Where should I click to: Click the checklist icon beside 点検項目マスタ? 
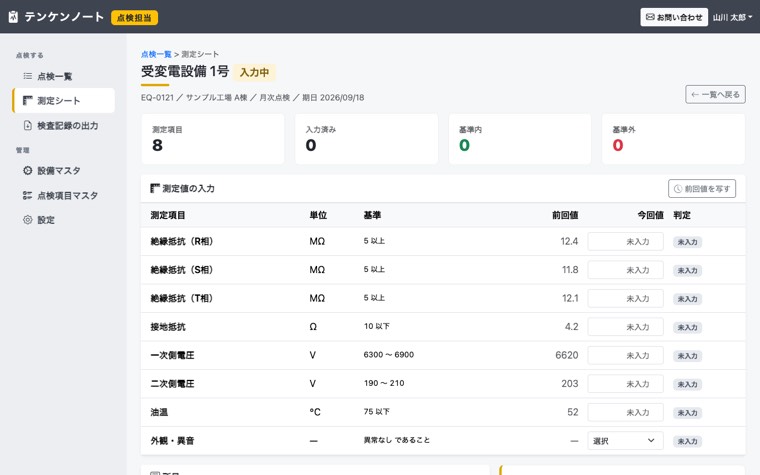click(28, 195)
